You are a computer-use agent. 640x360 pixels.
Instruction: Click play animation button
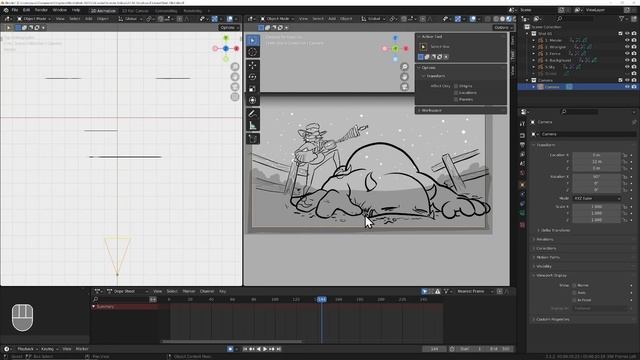265,349
